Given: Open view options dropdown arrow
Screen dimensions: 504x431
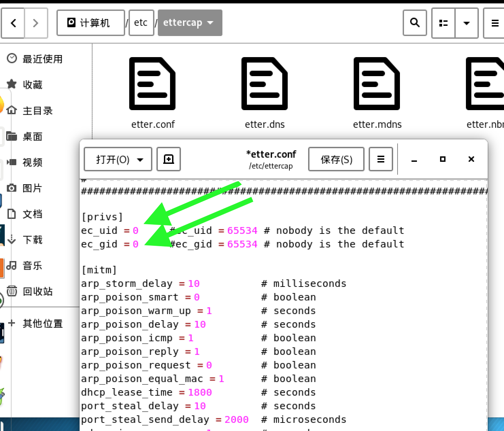Looking at the screenshot, I should (467, 23).
